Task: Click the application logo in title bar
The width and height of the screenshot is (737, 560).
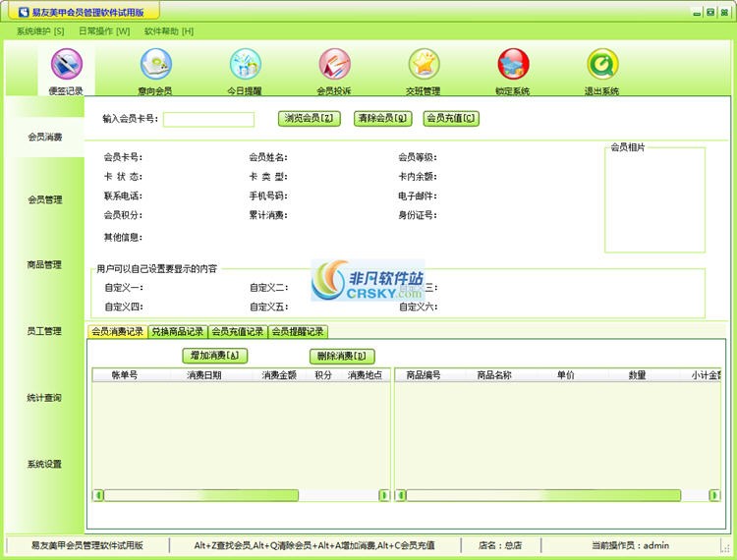Action: [24, 12]
